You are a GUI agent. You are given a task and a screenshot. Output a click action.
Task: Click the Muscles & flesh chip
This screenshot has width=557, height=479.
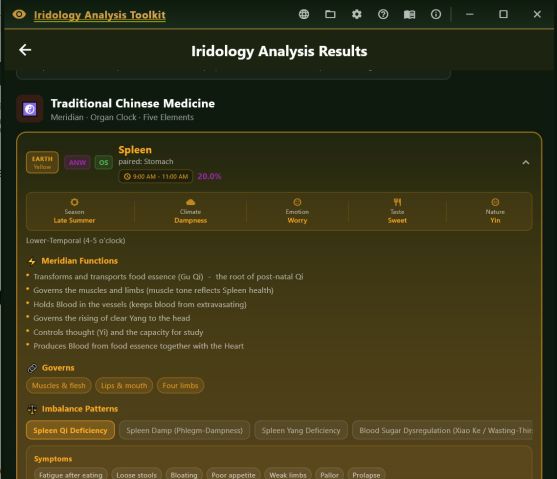click(x=59, y=386)
